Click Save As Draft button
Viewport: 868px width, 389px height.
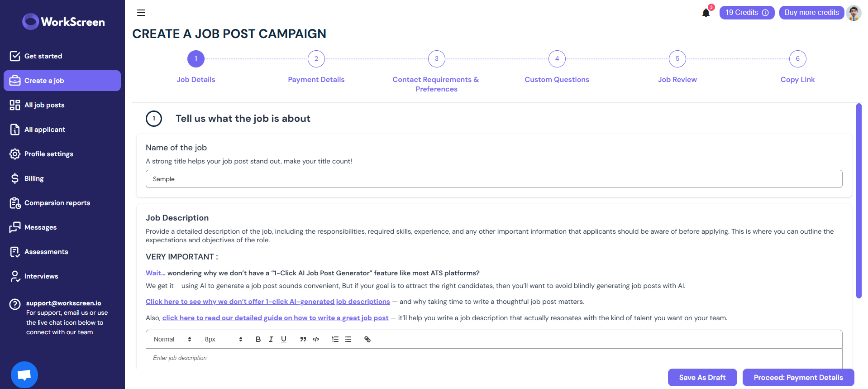tap(702, 377)
